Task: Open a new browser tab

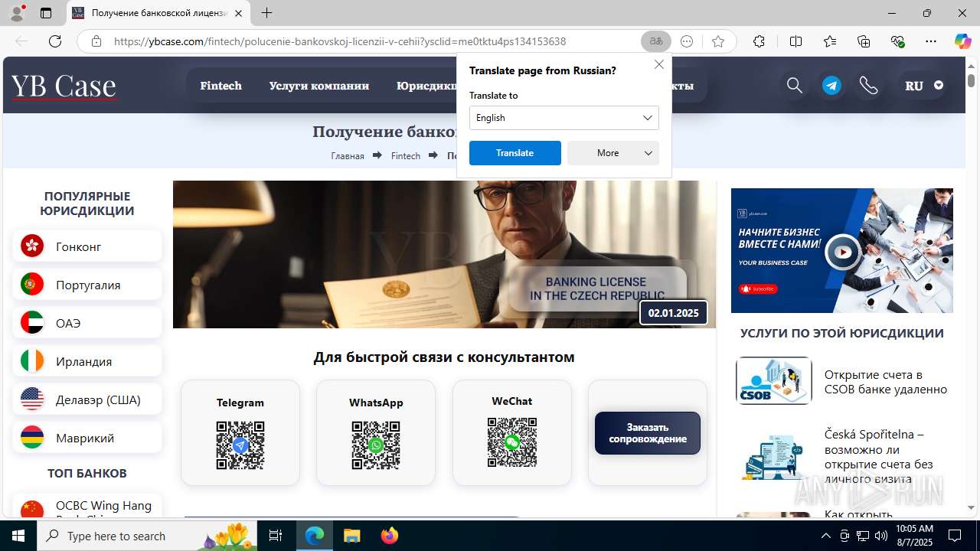Action: pos(266,13)
